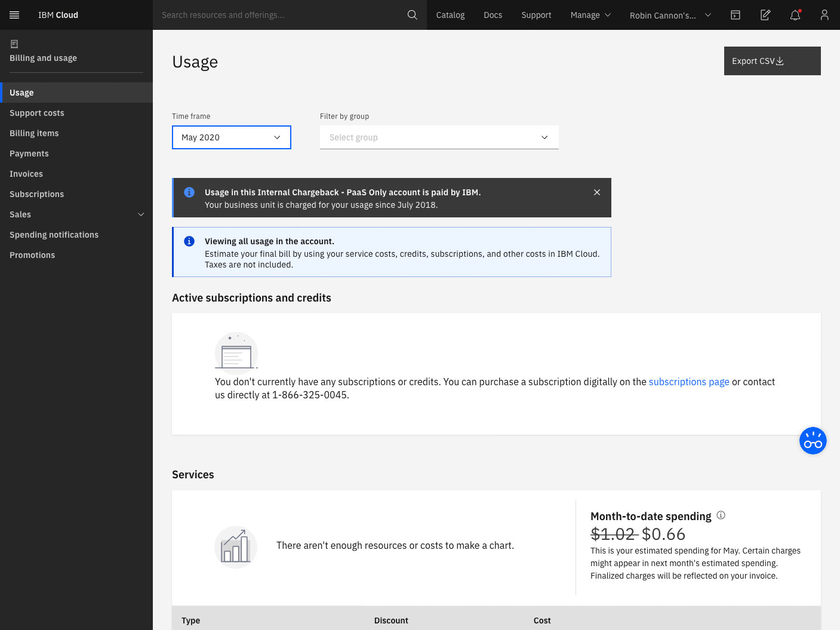This screenshot has width=840, height=630.
Task: Click the $0.66 spending amount
Action: click(x=663, y=534)
